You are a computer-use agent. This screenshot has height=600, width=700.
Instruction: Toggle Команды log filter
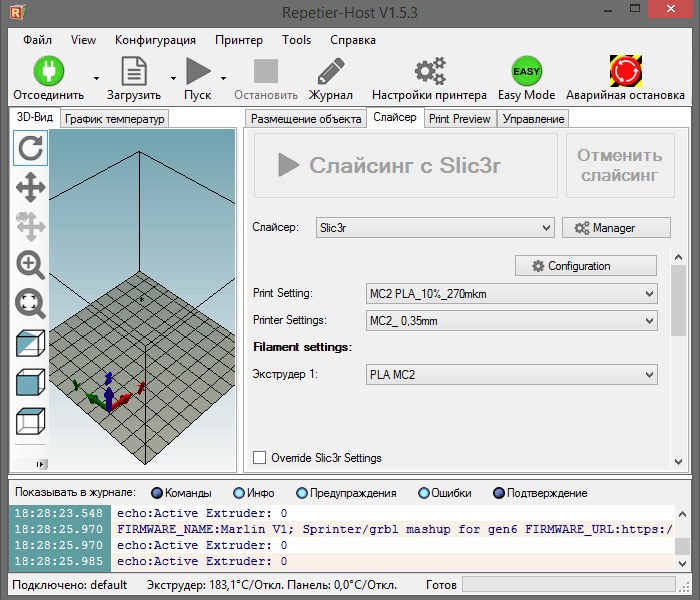point(157,493)
